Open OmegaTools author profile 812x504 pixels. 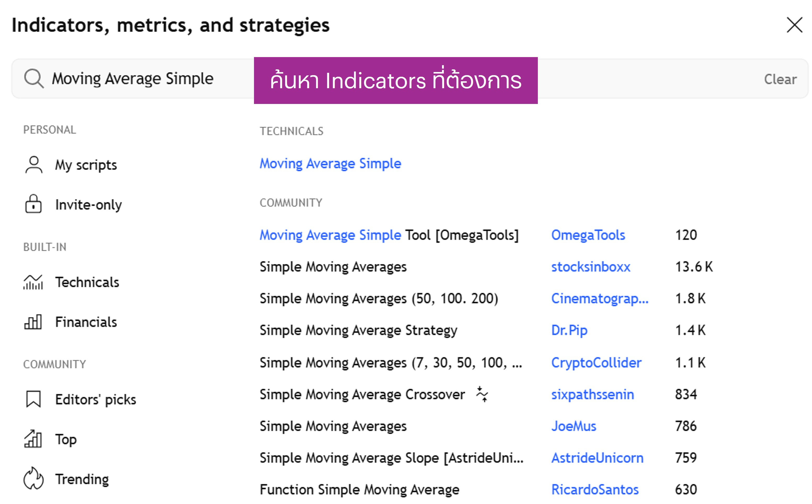click(x=588, y=235)
